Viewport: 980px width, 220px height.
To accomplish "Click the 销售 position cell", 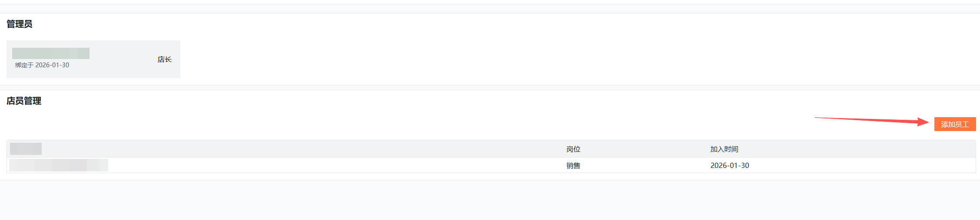I will pyautogui.click(x=573, y=165).
